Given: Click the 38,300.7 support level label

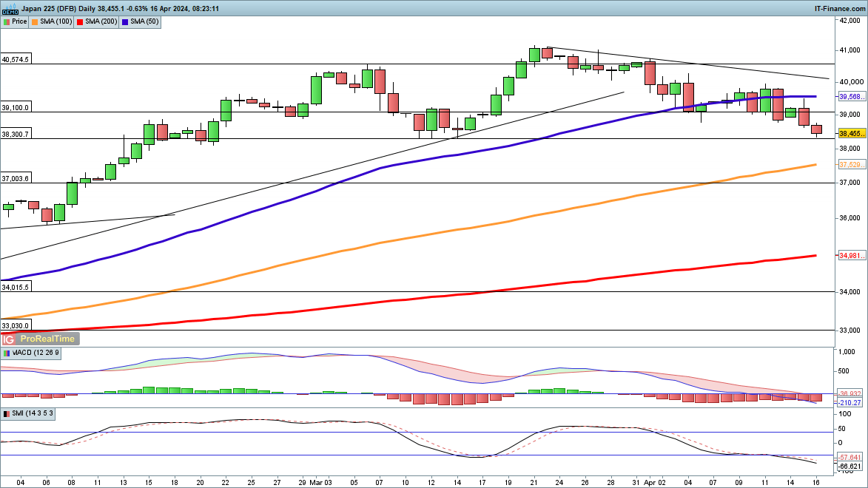Looking at the screenshot, I should pos(16,134).
